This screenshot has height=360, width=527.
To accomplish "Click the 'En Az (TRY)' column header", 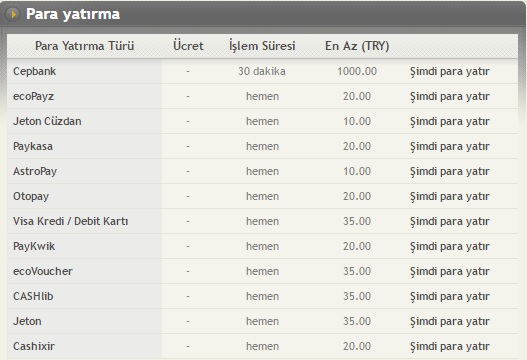I will [357, 46].
